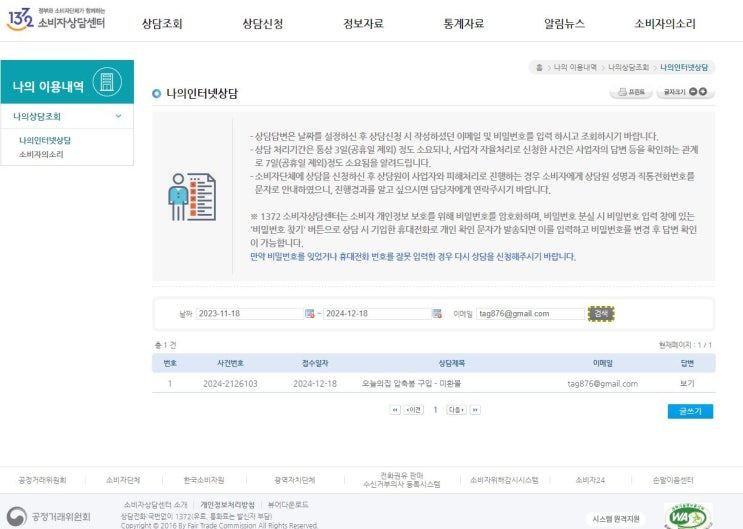Screen dimensions: 743x529
Task: Click the 나의인터넷상담 breadcrumb item
Action: (x=684, y=67)
